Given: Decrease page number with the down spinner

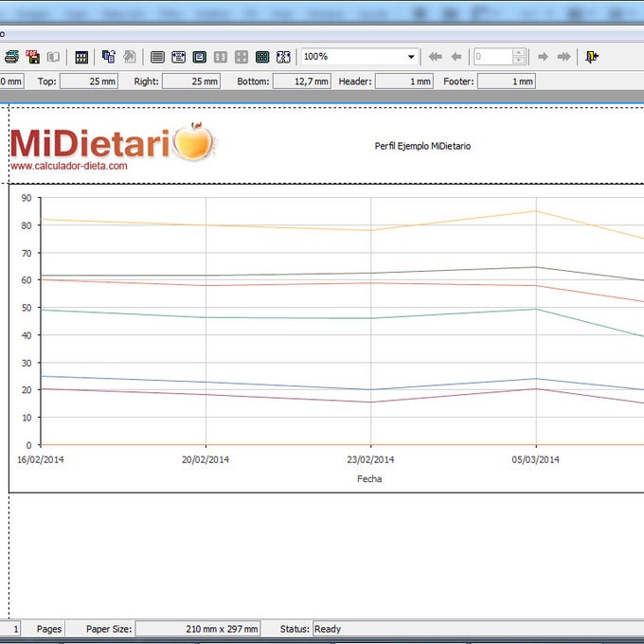Looking at the screenshot, I should pyautogui.click(x=519, y=61).
